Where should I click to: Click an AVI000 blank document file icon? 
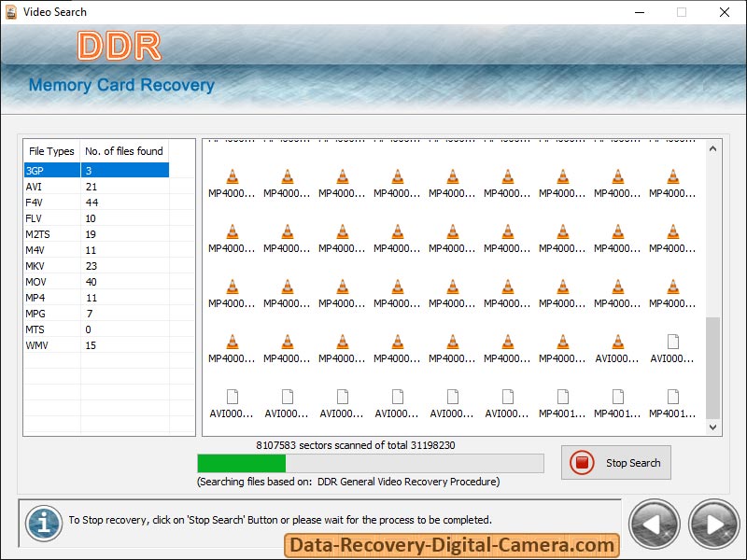(232, 397)
